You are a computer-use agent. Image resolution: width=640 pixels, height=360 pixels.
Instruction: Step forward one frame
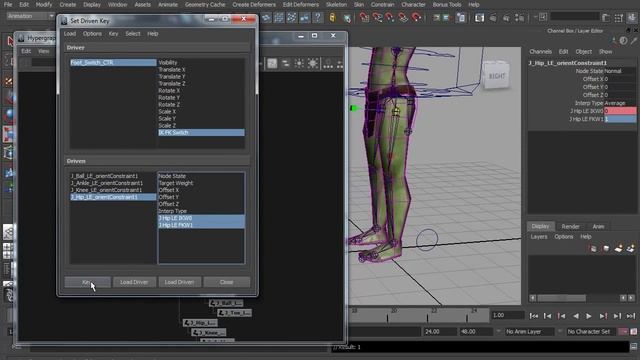tap(617, 316)
